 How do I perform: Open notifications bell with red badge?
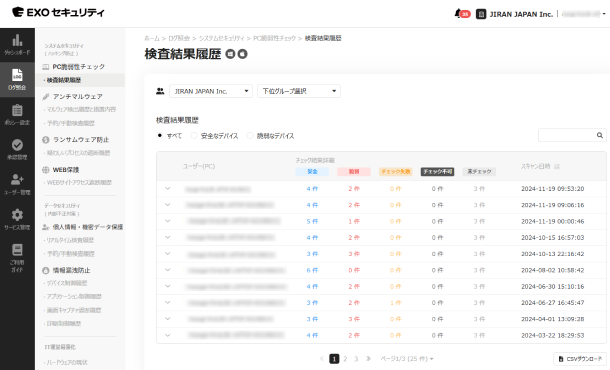pos(462,14)
